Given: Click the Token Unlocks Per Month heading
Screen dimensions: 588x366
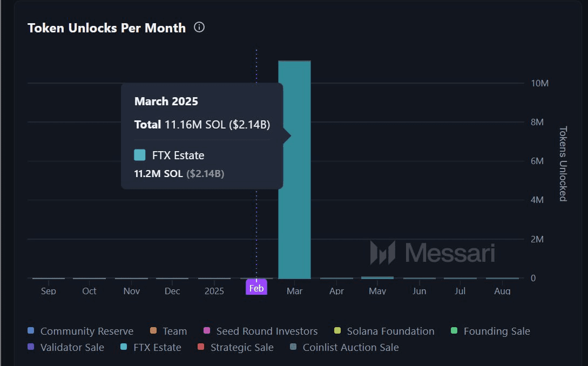Looking at the screenshot, I should click(x=106, y=28).
